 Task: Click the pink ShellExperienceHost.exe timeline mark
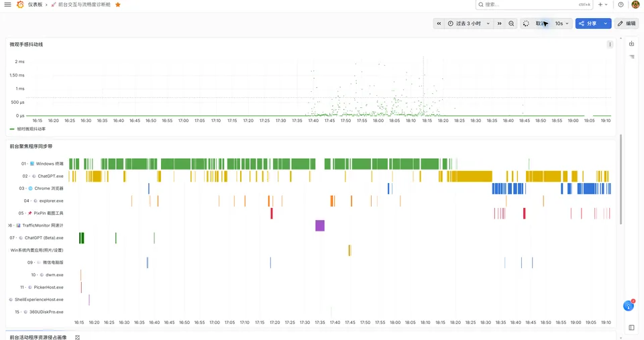89,300
